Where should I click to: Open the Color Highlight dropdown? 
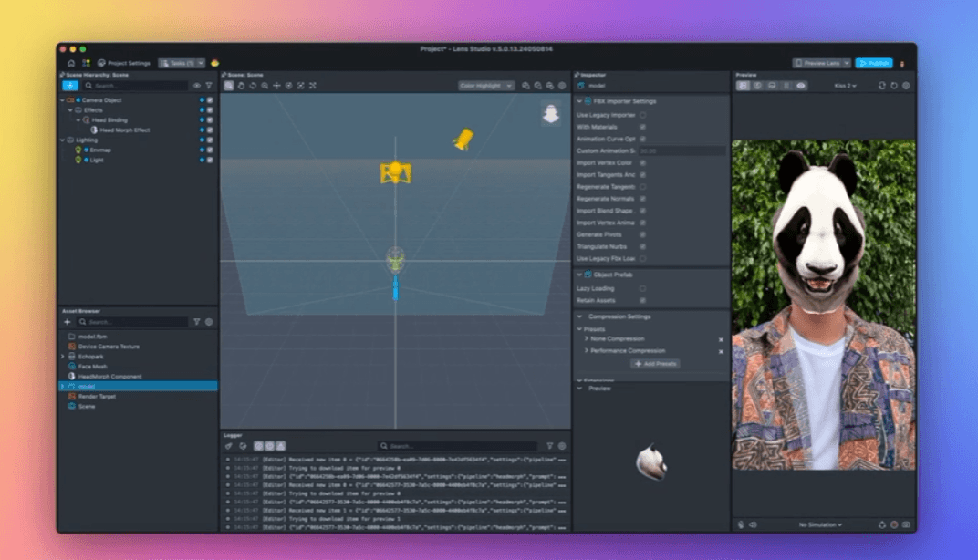(486, 86)
